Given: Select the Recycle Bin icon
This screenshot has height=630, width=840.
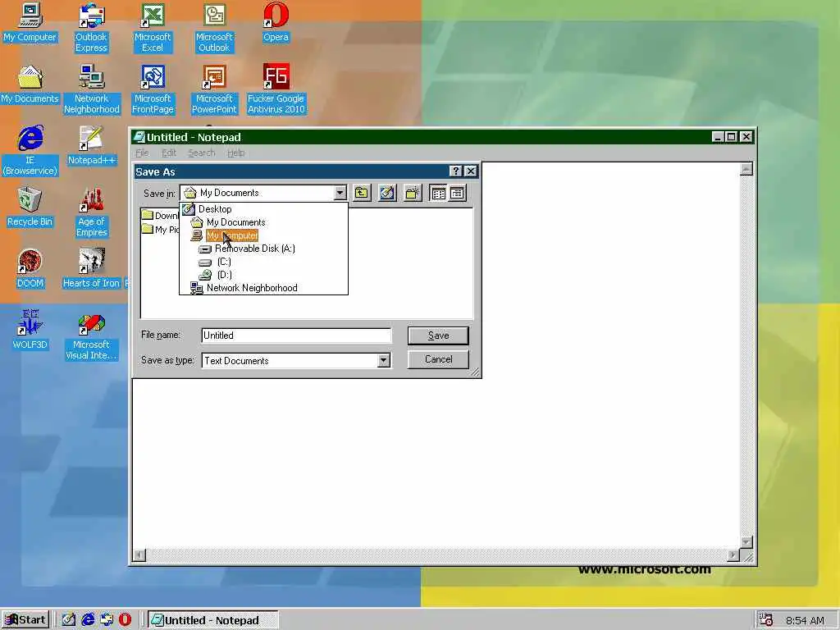Looking at the screenshot, I should 30,208.
